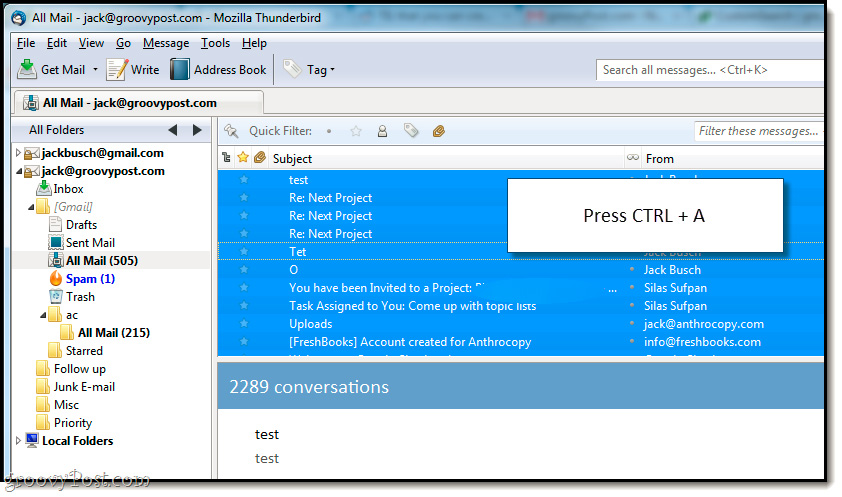The image size is (842, 497).
Task: Open the Starred folder
Action: point(84,351)
